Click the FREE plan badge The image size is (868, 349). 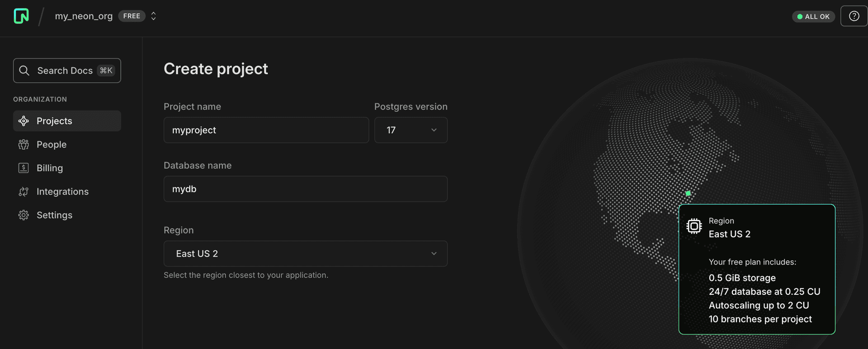132,16
